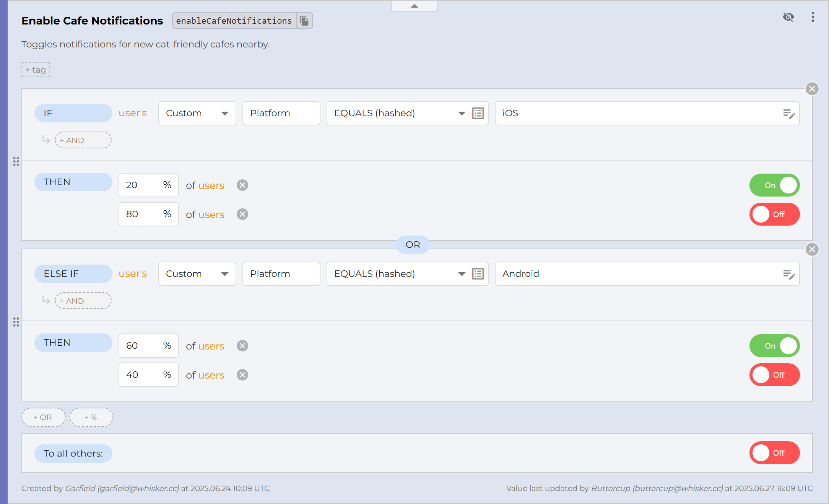Open the three-dot overflow menu
Viewport: 829px width, 504px height.
(x=813, y=17)
